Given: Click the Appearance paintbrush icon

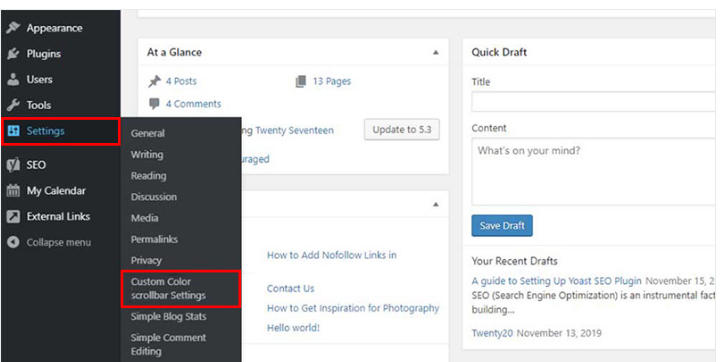Looking at the screenshot, I should click(x=13, y=28).
